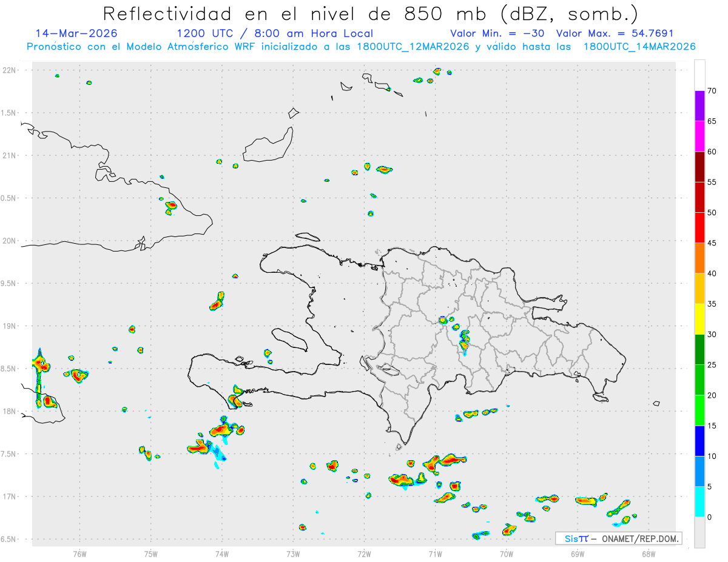
Task: Click the '21N' latitude label
Action: (10, 156)
